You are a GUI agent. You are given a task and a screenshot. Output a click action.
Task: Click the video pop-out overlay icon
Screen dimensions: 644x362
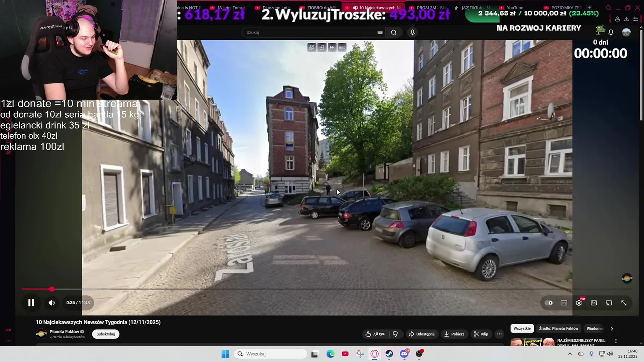(312, 47)
